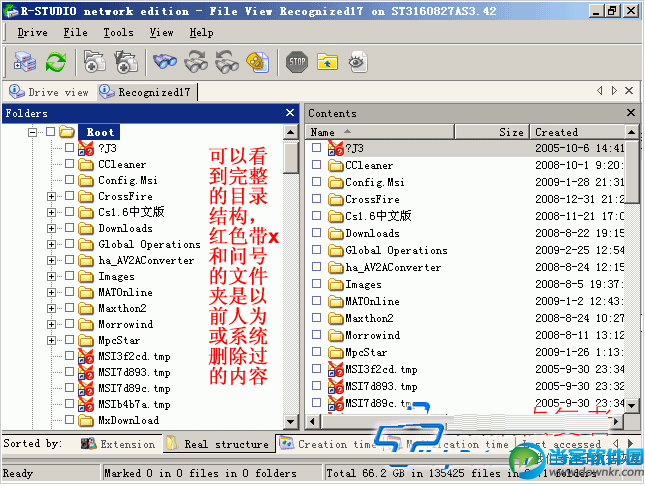Select the Maxthon2 folder in Folders tree

tap(122, 309)
